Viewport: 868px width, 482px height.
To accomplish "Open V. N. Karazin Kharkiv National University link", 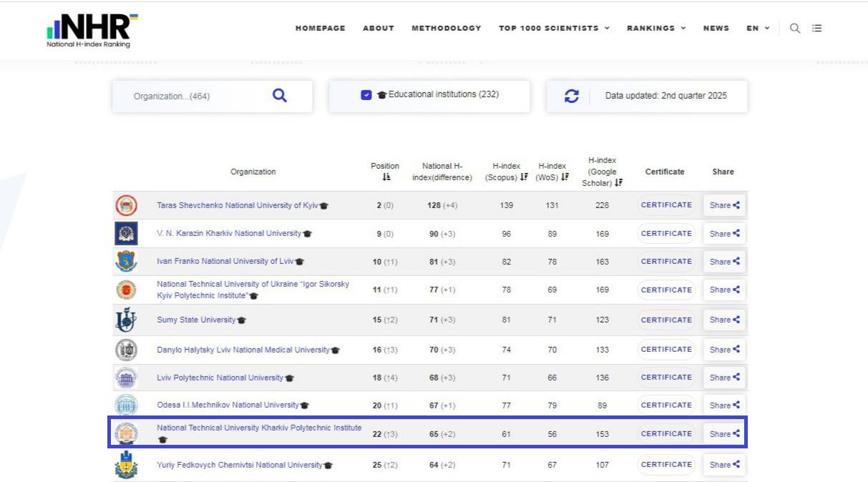I will click(229, 233).
